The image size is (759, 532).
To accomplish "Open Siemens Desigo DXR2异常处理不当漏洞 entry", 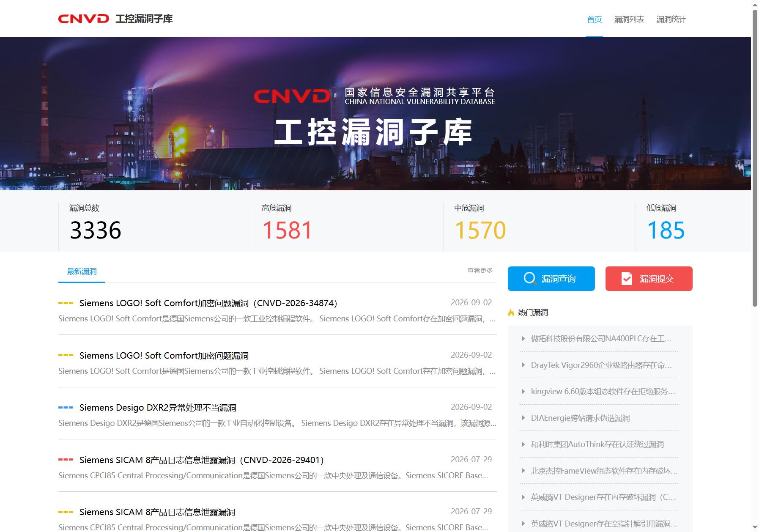I will pyautogui.click(x=158, y=408).
